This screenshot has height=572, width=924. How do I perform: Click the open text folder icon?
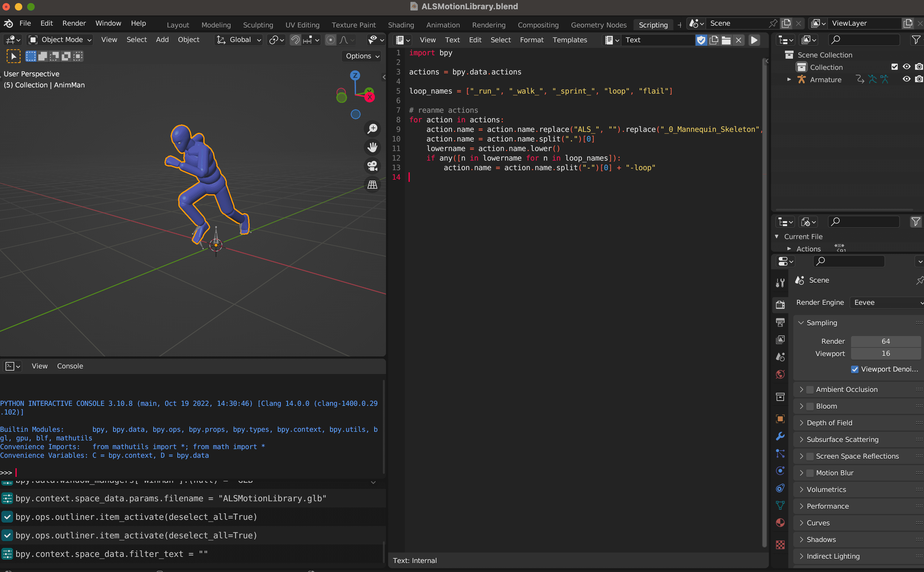726,40
